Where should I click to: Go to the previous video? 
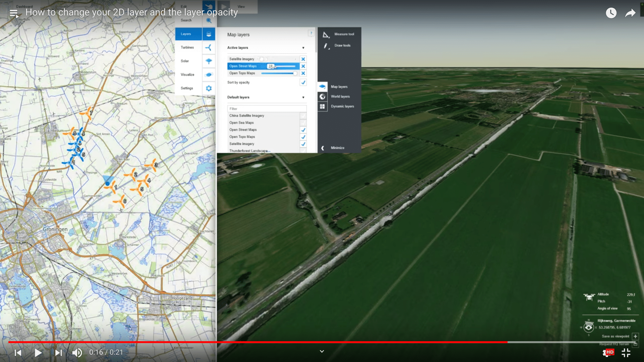click(18, 353)
